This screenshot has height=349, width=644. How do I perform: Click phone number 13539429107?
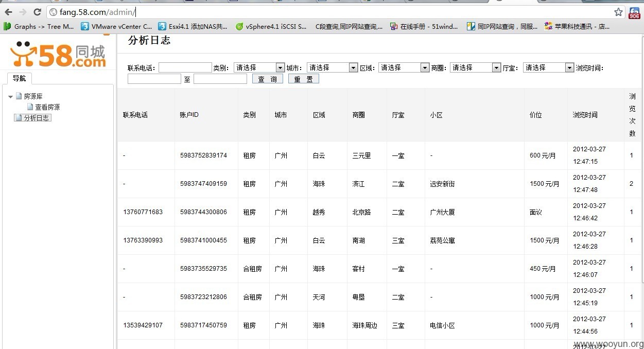143,325
